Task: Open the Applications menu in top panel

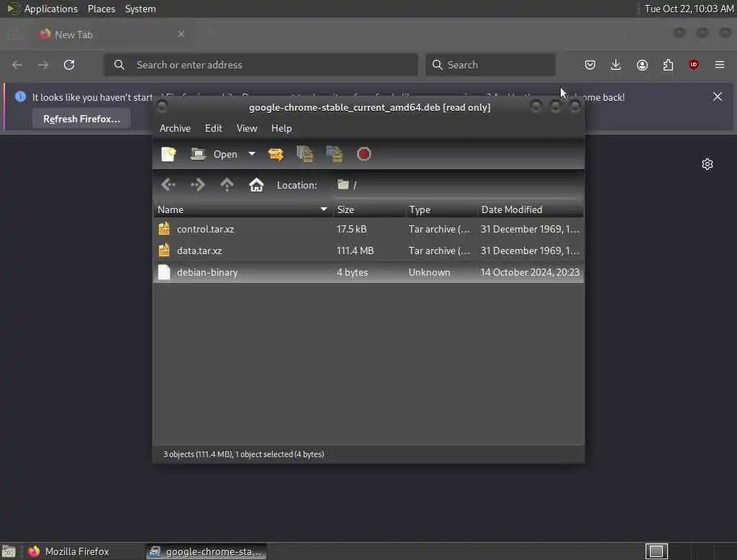Action: click(51, 9)
